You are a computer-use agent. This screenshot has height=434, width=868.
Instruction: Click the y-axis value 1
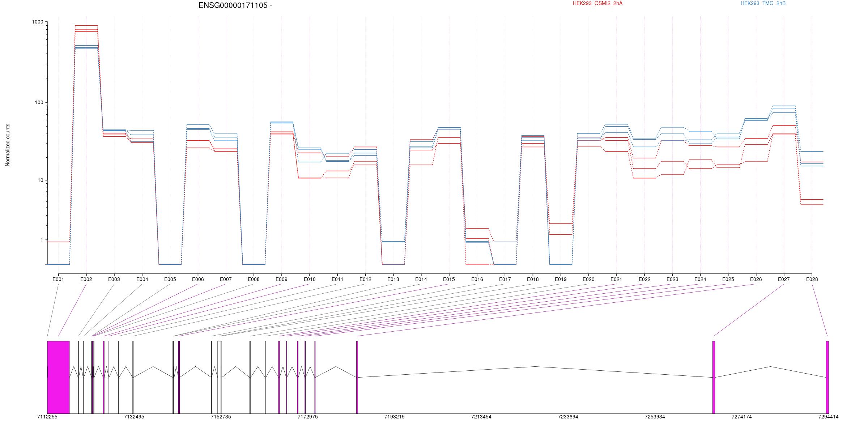pos(42,240)
